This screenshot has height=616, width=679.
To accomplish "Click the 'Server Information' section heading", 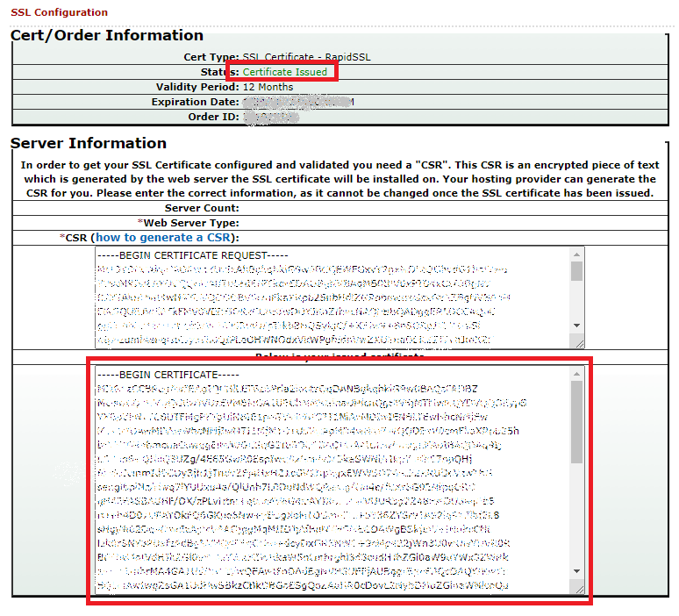I will (88, 143).
